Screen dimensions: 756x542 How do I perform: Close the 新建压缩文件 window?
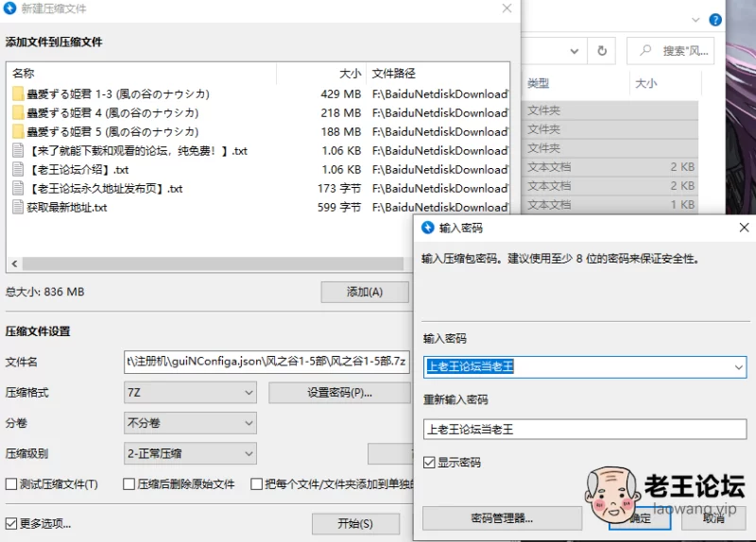[x=507, y=8]
